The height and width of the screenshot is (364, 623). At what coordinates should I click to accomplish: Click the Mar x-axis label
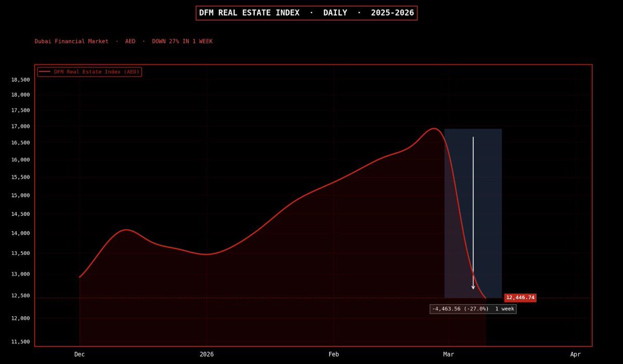pos(449,355)
